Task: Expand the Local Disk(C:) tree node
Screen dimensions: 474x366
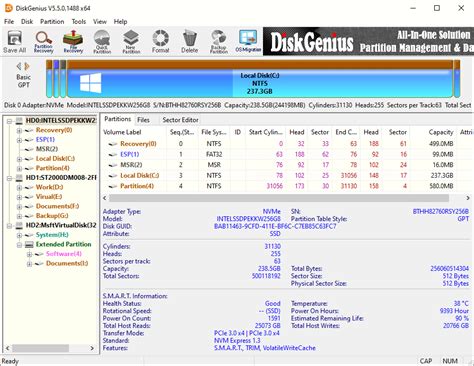Action: point(19,159)
